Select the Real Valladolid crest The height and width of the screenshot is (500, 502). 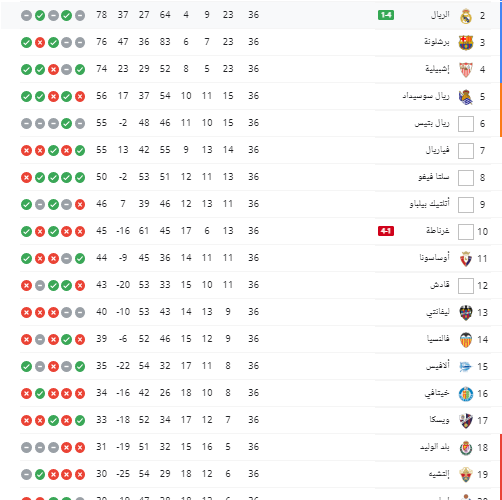pyautogui.click(x=466, y=448)
